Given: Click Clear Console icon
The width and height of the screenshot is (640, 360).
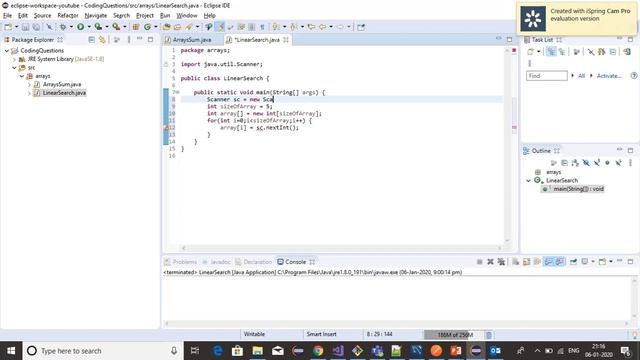Looking at the screenshot, I should pyautogui.click(x=516, y=262).
